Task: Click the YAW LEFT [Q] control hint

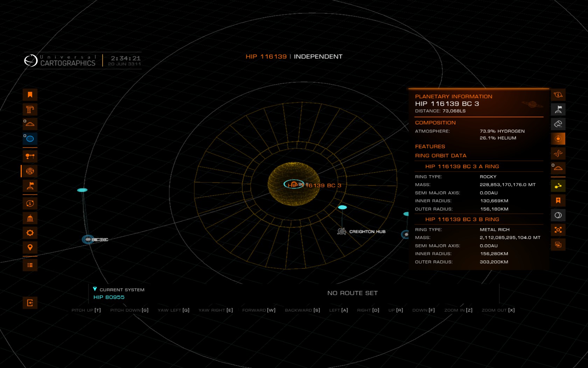Action: (x=174, y=310)
